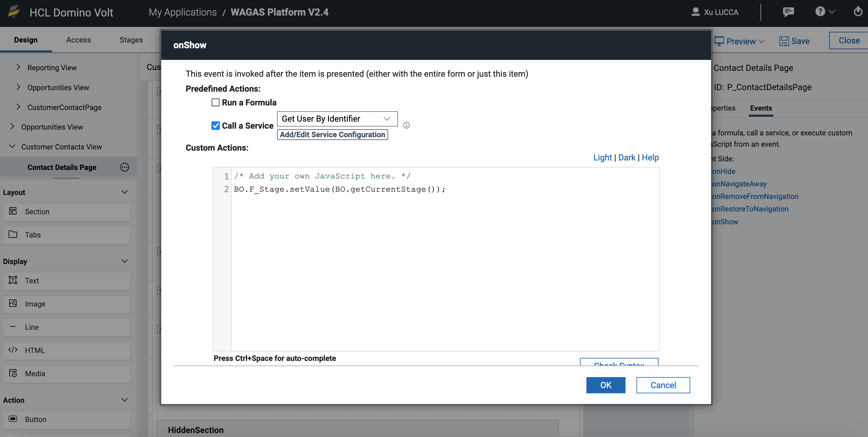Select the Events tab in properties panel

pyautogui.click(x=761, y=108)
